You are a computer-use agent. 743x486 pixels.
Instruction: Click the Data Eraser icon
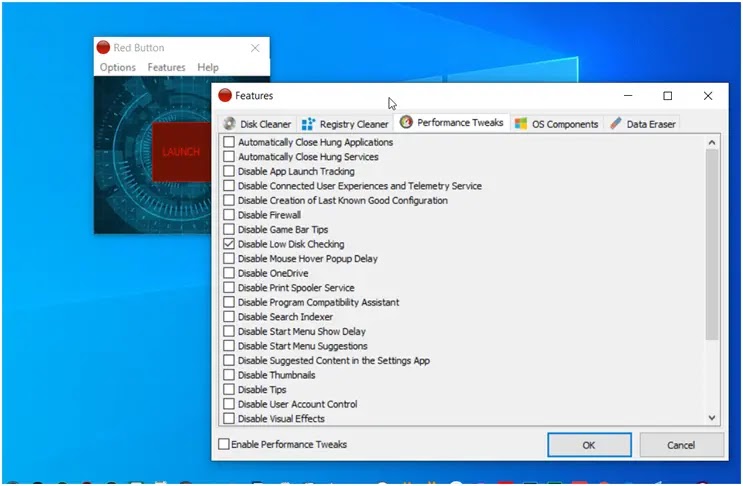tap(616, 124)
